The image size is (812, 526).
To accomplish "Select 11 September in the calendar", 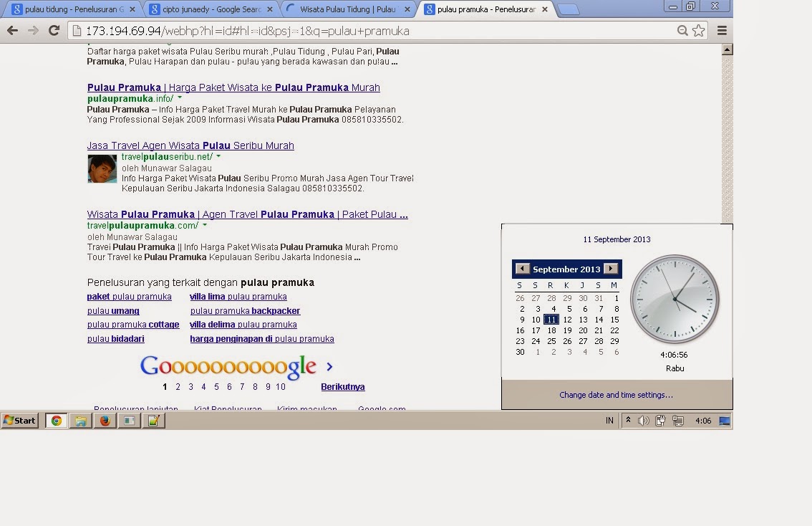I will tap(551, 320).
